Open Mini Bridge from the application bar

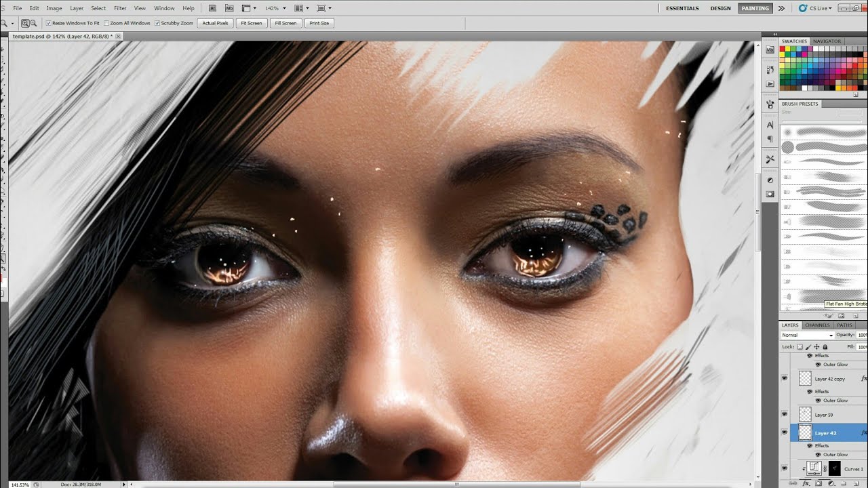(x=230, y=8)
